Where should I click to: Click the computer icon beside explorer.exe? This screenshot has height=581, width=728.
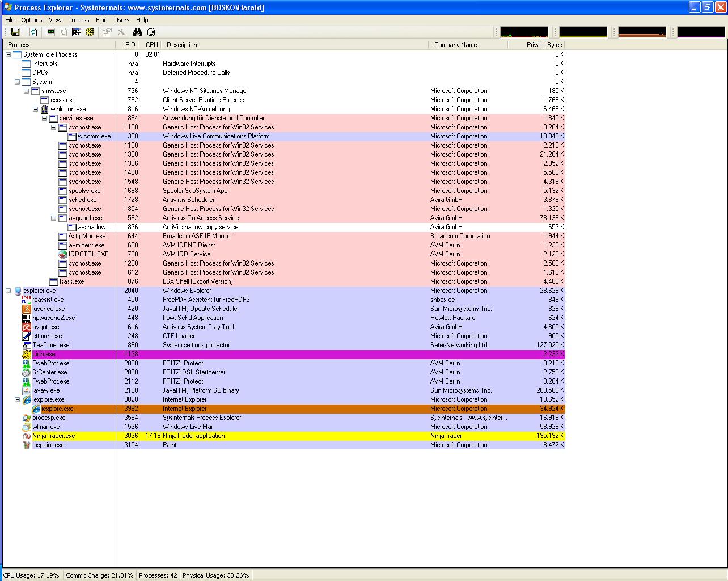click(17, 290)
